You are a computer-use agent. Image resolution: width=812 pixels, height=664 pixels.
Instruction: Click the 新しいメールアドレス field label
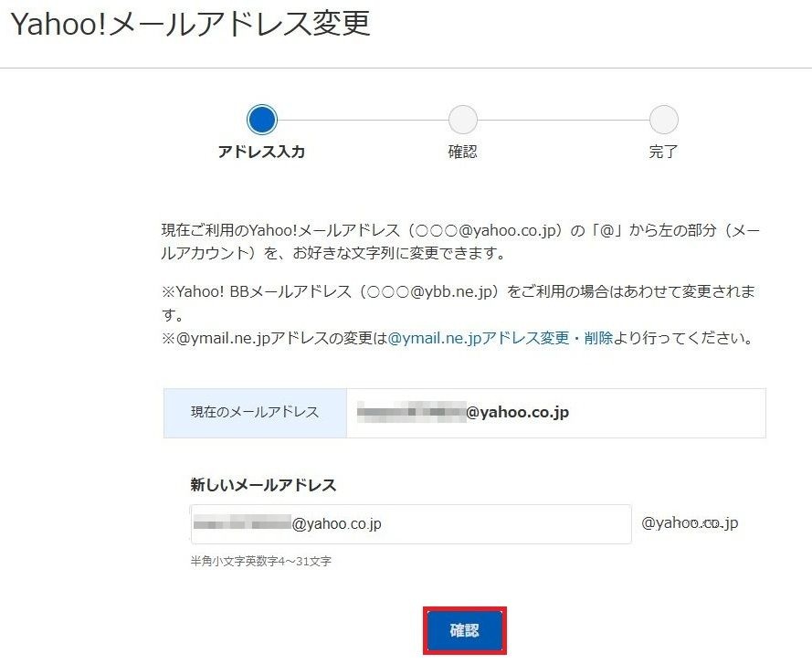point(263,485)
